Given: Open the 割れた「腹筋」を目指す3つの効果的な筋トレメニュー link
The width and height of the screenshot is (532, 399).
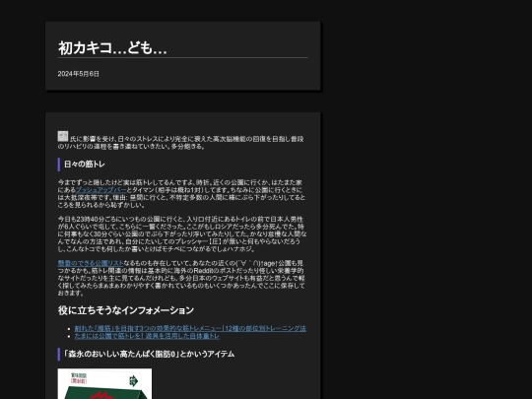Looking at the screenshot, I should point(190,328).
